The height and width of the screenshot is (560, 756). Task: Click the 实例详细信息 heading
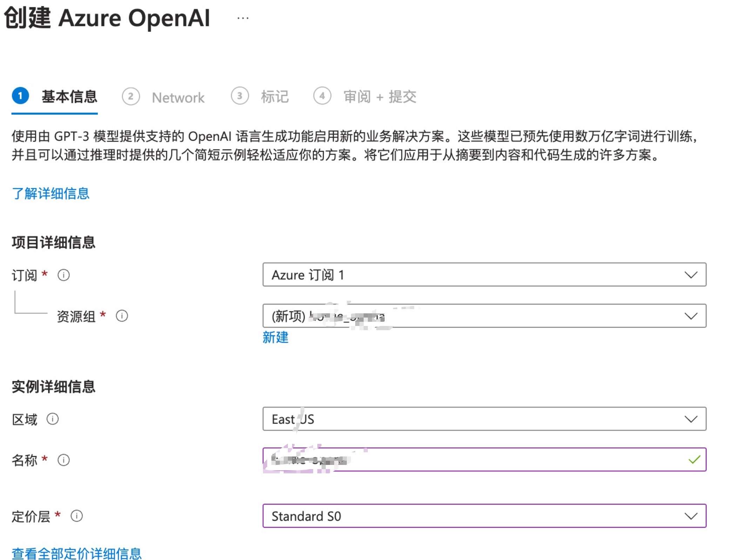[53, 387]
